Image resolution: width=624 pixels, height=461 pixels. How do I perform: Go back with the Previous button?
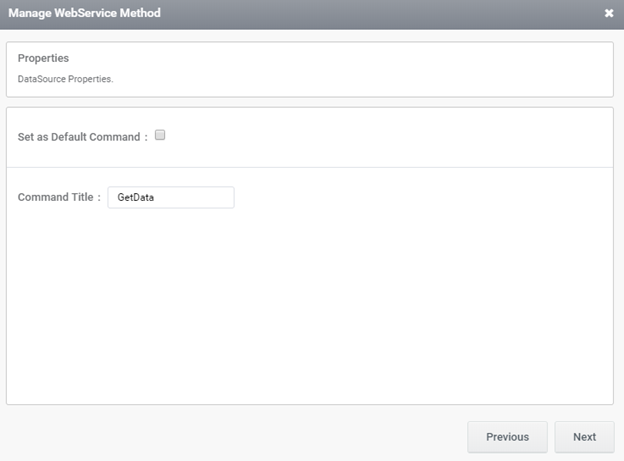507,437
